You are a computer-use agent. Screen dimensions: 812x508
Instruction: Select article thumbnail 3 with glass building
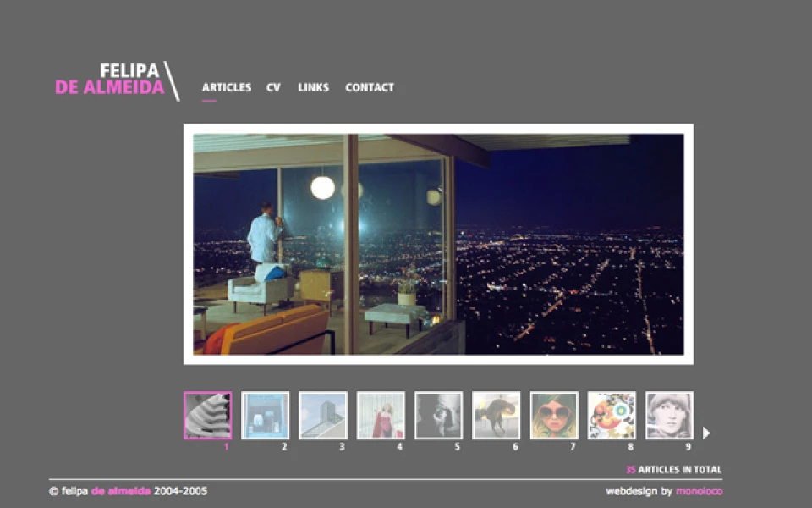pyautogui.click(x=323, y=416)
